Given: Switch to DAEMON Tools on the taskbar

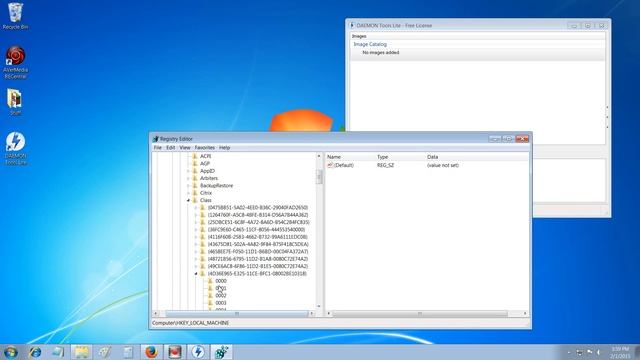Looking at the screenshot, I should click(x=198, y=352).
